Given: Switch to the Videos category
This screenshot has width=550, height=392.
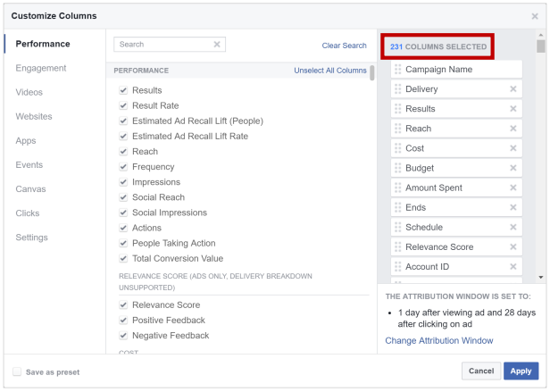Looking at the screenshot, I should tap(29, 92).
